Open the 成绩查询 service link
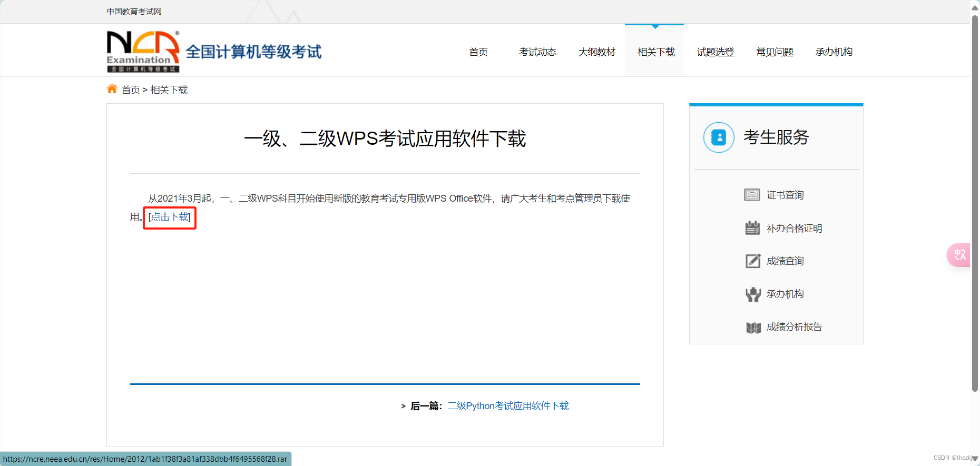Image resolution: width=980 pixels, height=466 pixels. (x=785, y=261)
